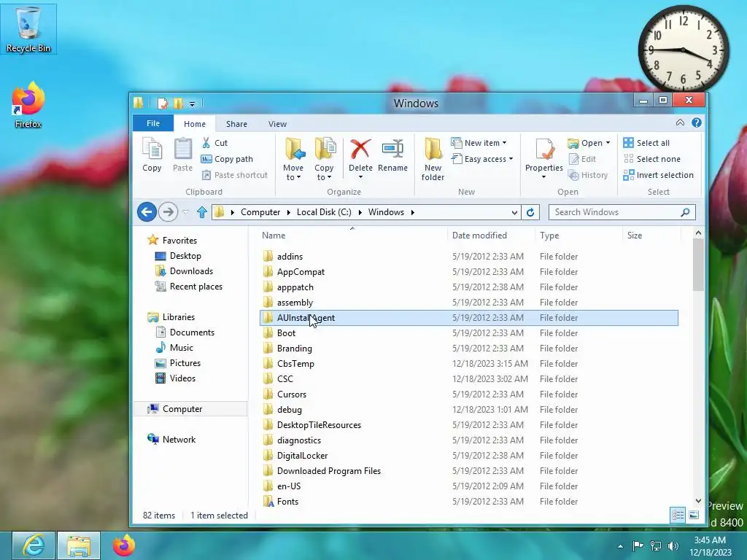Expand the chevron after Computer in address bar
The width and height of the screenshot is (747, 560).
click(289, 212)
